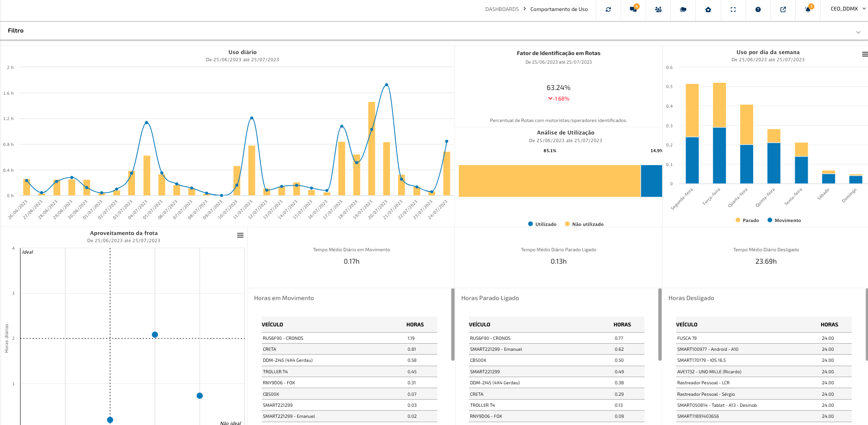Screen dimensions: 868x425
Task: Click the blue Terça-feira Movimento bar segment
Action: (x=719, y=156)
